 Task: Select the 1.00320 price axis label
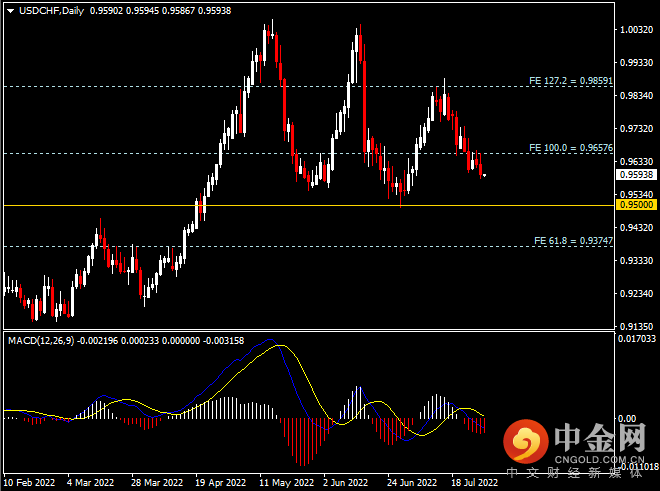tap(636, 29)
